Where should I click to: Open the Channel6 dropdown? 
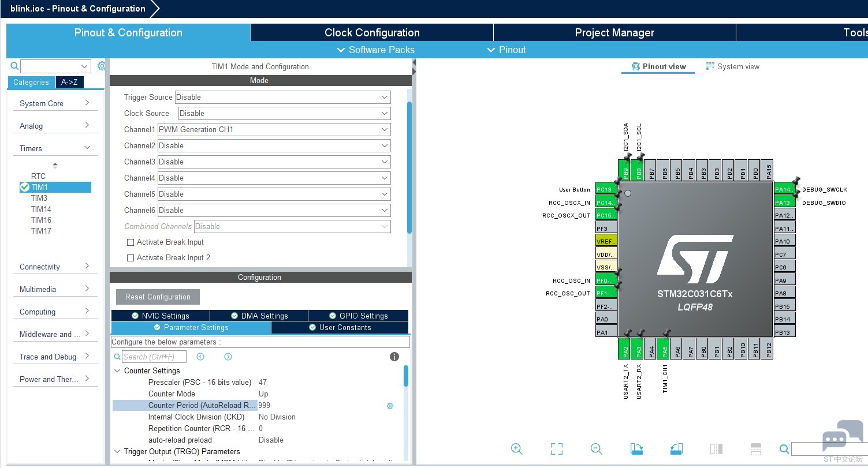(x=274, y=211)
